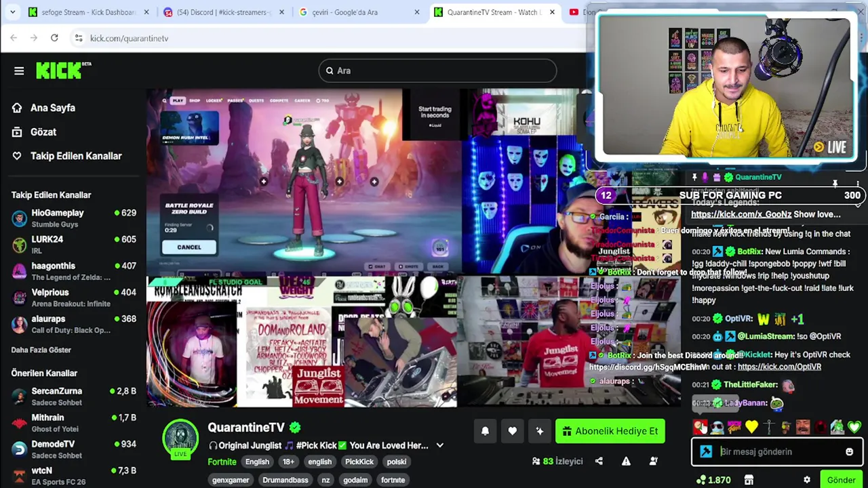This screenshot has width=868, height=488.
Task: Click the notification bell icon under the stream
Action: [x=485, y=431]
